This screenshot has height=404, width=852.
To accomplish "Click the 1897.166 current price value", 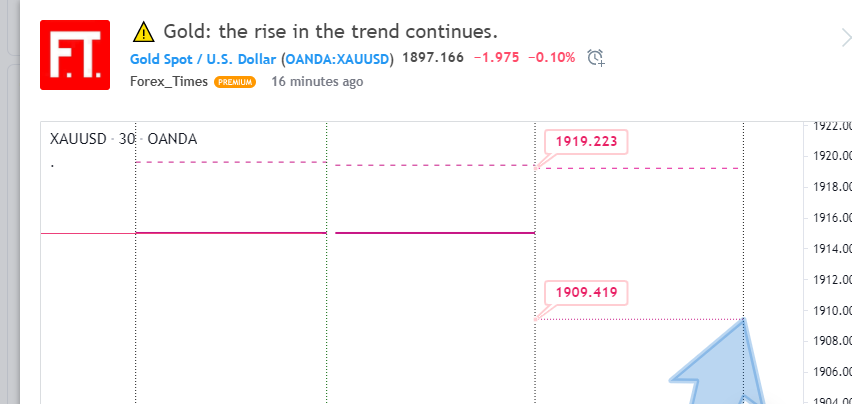I will click(x=432, y=57).
